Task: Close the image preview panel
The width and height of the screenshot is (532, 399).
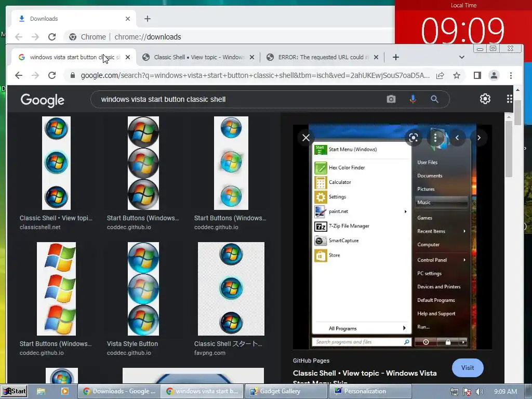Action: click(306, 138)
